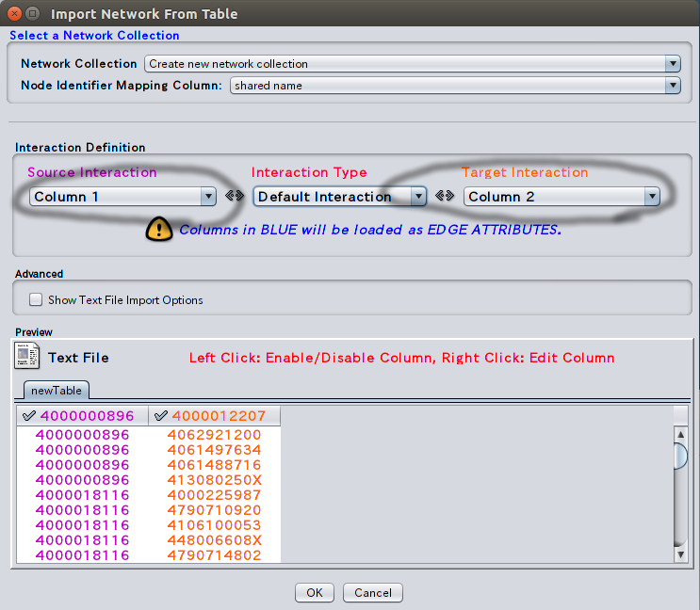Click cell 4790714802 in preview table
This screenshot has width=700, height=610.
(214, 555)
